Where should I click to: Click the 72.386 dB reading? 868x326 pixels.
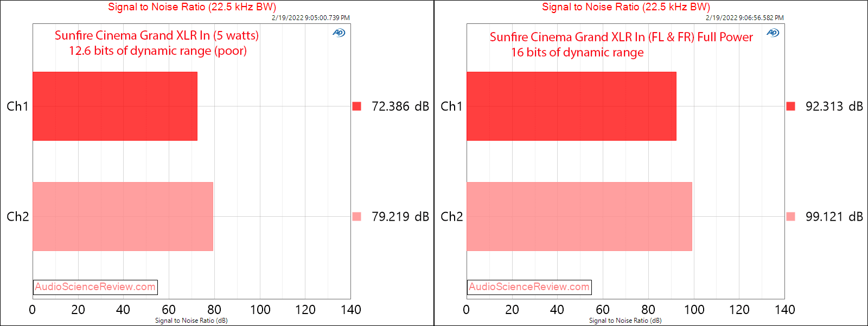(x=400, y=106)
